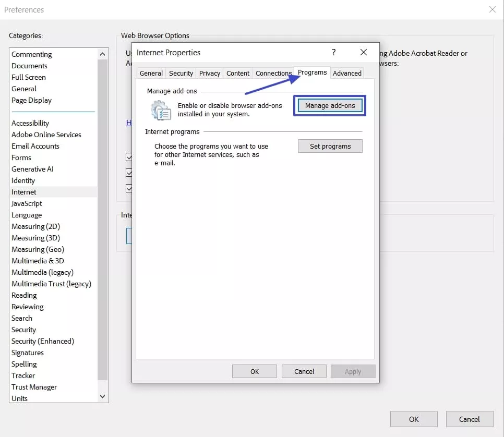504x437 pixels.
Task: Select the Generative AI category
Action: click(32, 169)
